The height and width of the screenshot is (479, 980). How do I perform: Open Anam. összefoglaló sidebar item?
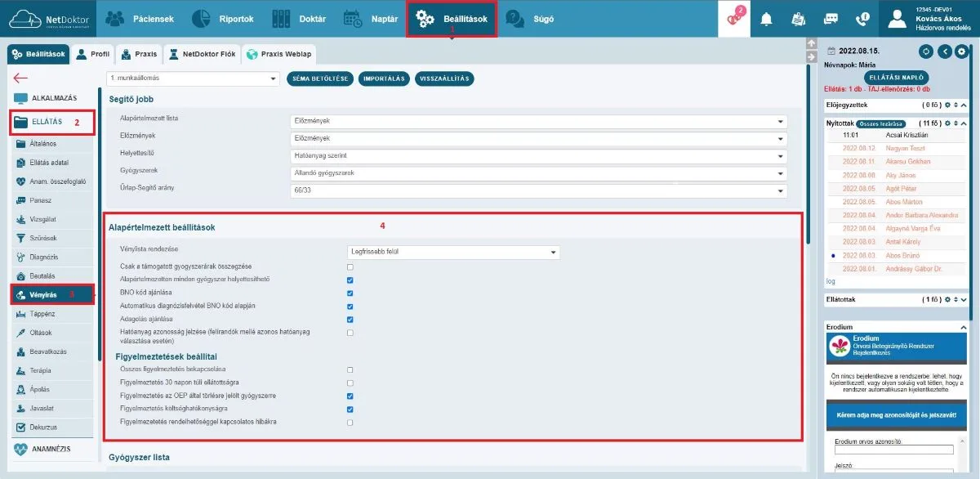tap(51, 181)
